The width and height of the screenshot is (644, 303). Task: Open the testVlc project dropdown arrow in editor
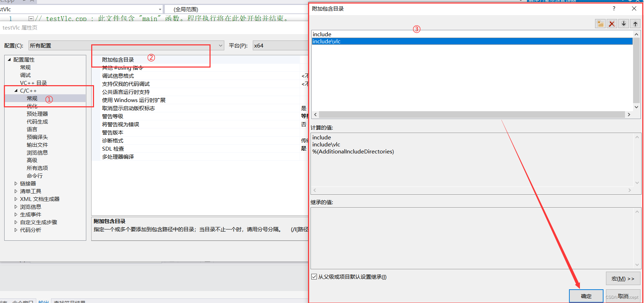pos(160,9)
